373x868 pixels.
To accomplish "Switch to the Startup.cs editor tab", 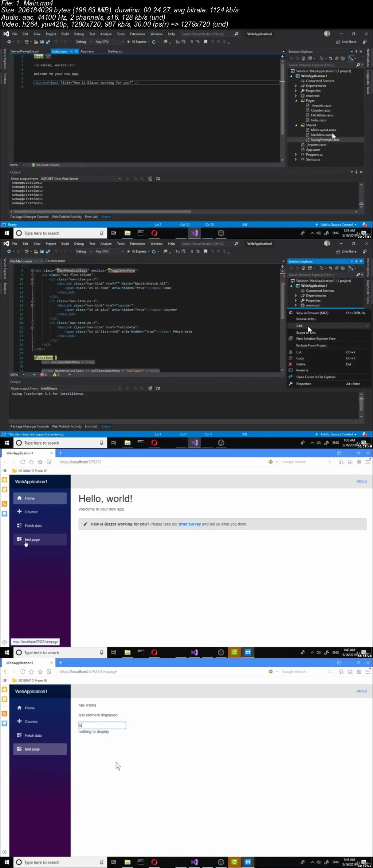I will pos(115,51).
